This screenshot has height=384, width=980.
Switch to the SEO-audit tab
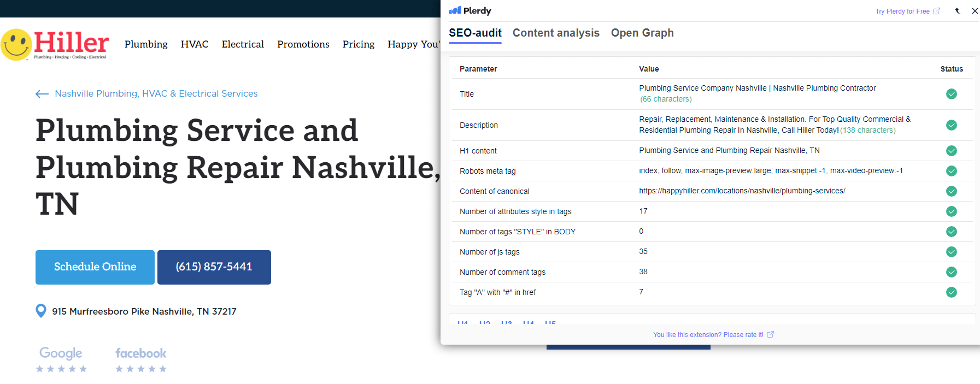click(x=475, y=33)
